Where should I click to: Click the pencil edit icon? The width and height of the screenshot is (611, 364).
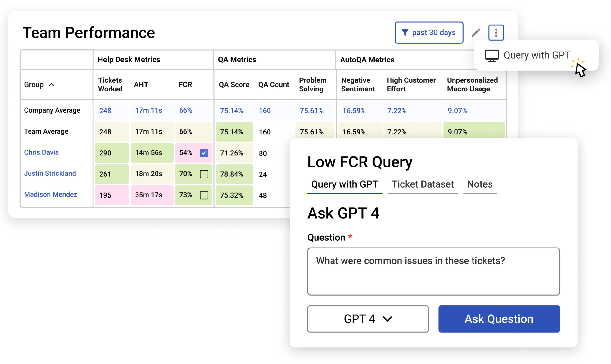pyautogui.click(x=476, y=33)
